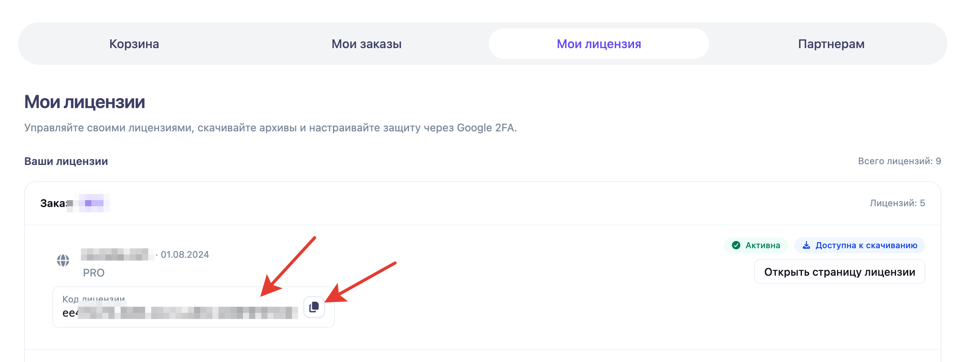
Task: Click the globe icon beside the license
Action: pos(63,261)
